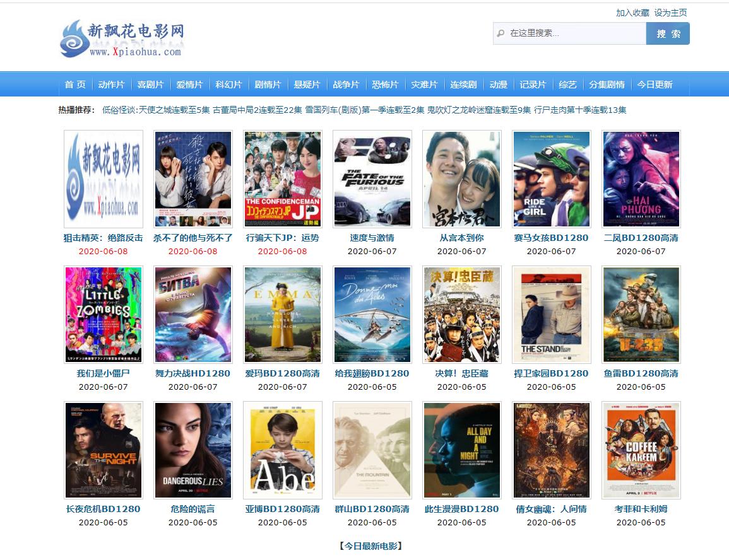Open 行尸走肉第十季 hot link
Screen dimensions: 729x560
tap(580, 110)
